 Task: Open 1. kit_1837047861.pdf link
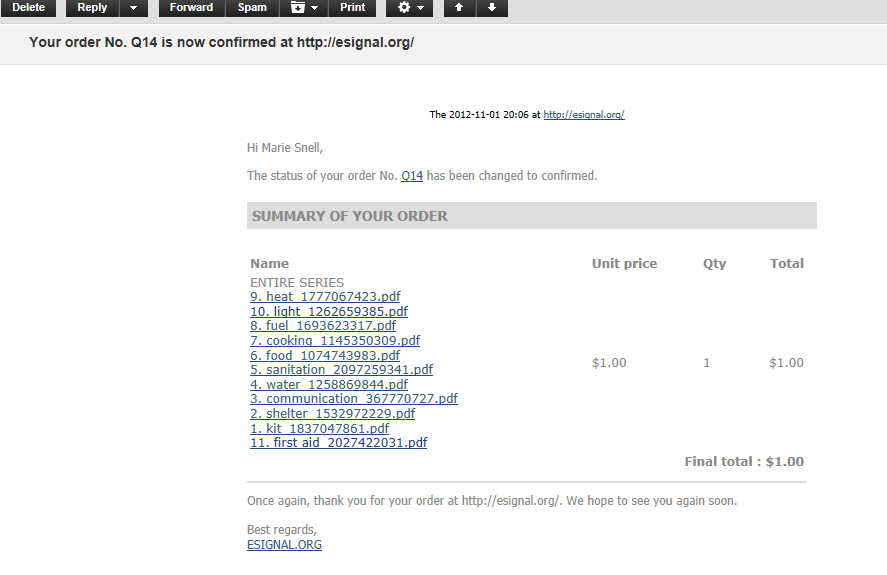(320, 428)
